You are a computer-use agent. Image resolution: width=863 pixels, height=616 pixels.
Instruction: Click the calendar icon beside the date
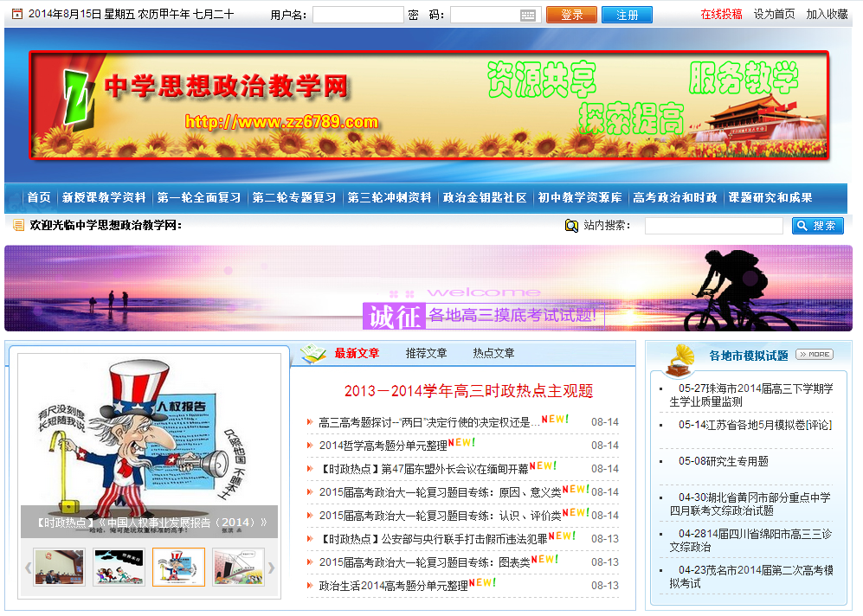pos(16,15)
